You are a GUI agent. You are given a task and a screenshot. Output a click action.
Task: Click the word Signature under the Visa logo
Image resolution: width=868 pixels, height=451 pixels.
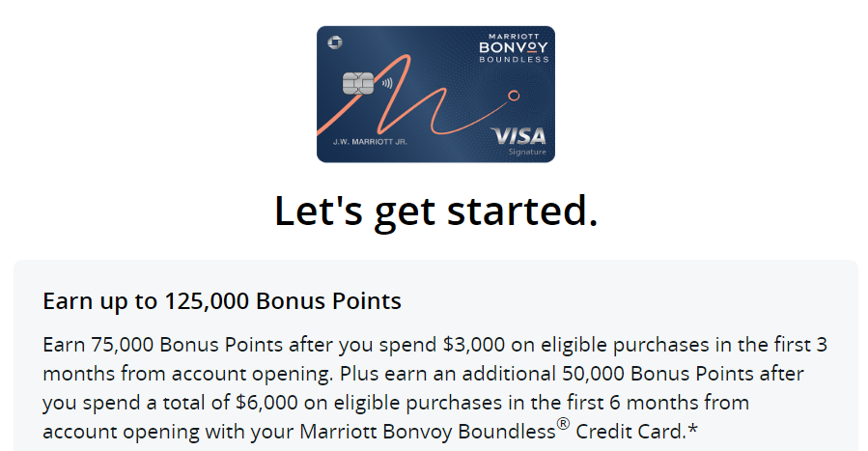pyautogui.click(x=527, y=153)
